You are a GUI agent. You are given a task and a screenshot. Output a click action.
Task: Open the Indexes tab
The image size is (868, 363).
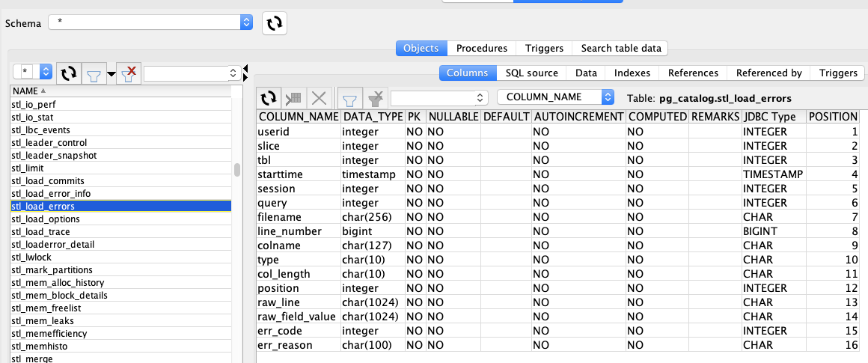click(x=632, y=73)
